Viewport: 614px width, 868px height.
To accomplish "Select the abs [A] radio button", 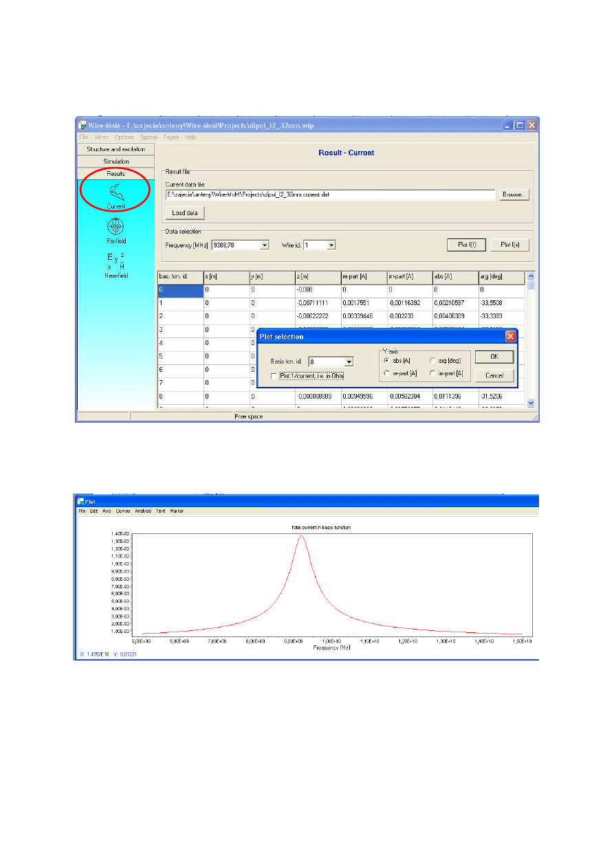I will [387, 361].
